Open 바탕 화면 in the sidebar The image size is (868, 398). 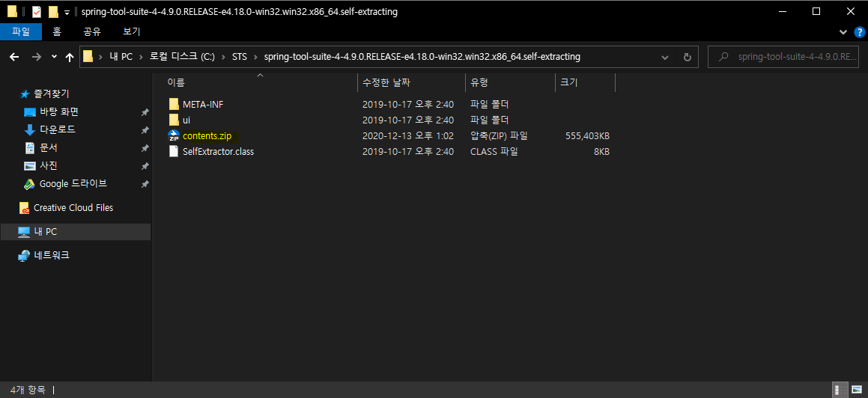pos(58,112)
